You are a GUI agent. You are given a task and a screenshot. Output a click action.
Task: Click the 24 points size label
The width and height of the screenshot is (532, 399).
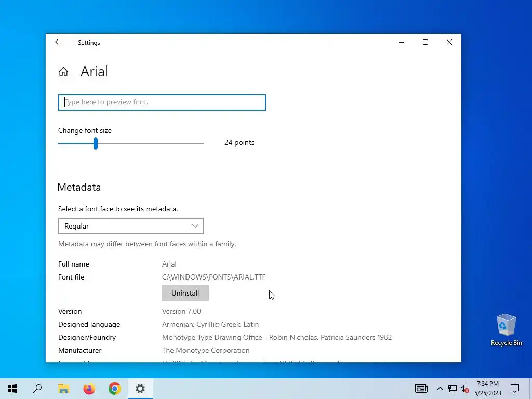pos(239,142)
